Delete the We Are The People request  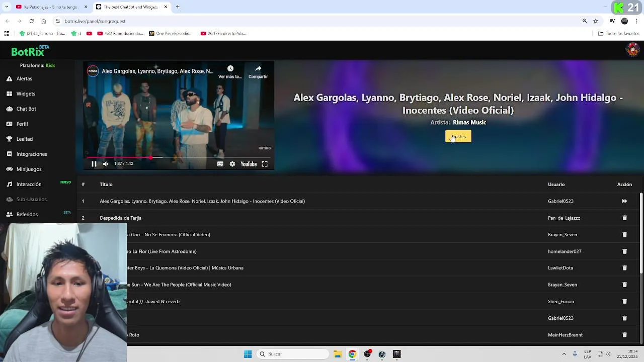point(624,285)
